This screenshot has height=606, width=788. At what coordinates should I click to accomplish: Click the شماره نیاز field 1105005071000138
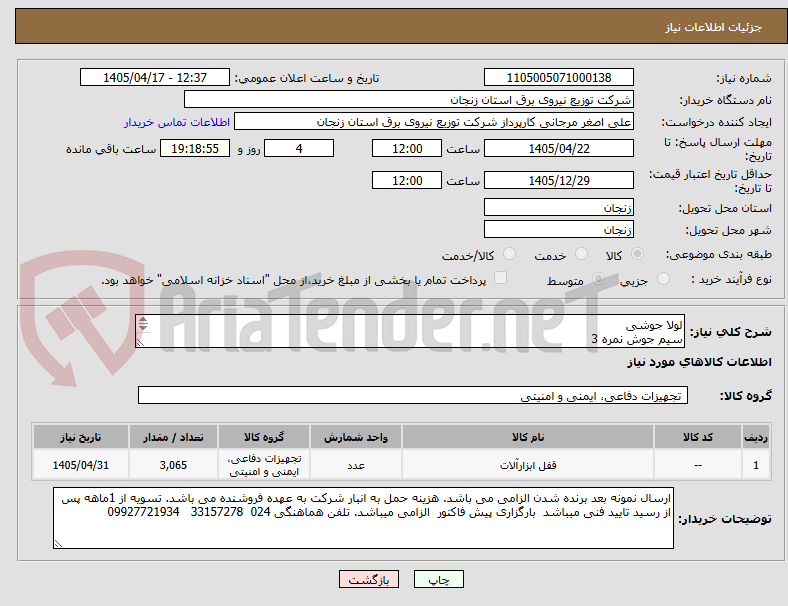(559, 78)
